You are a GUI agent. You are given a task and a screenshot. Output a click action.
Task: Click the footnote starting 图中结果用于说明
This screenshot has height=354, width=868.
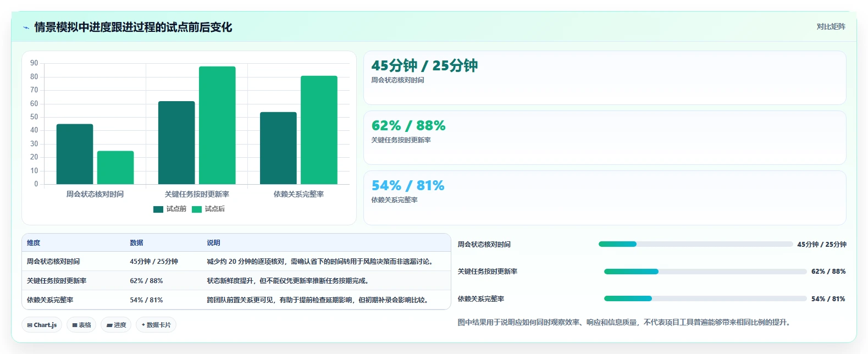[x=625, y=323]
